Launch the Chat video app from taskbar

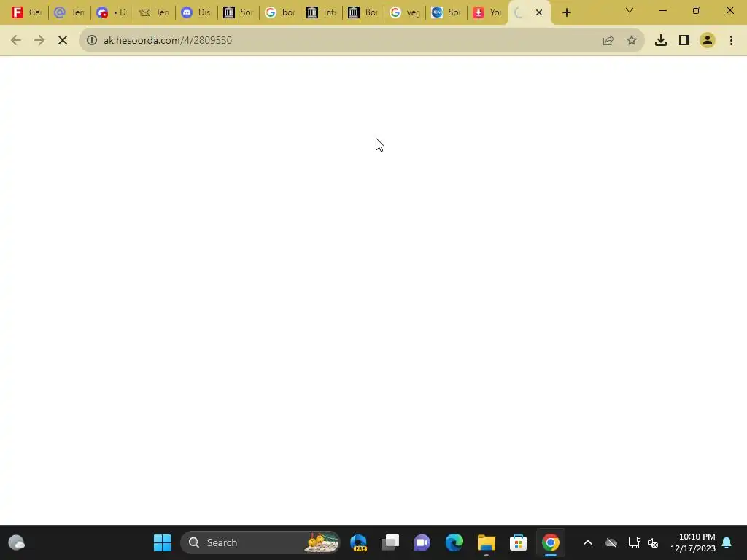point(422,542)
